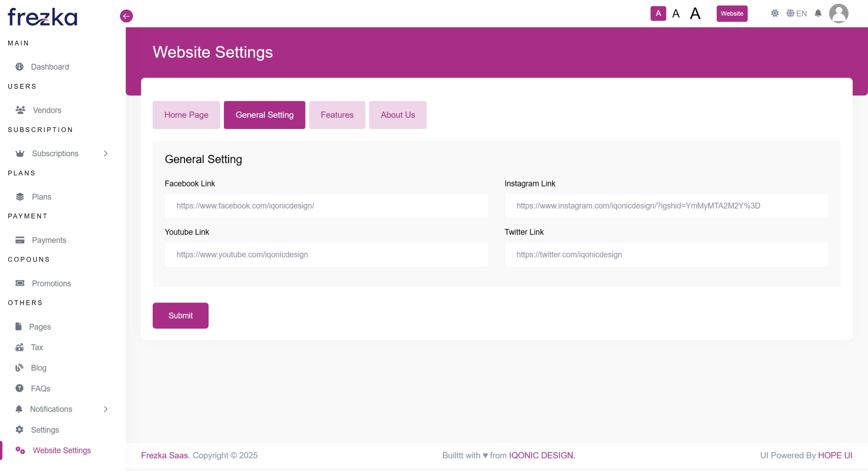Open the user avatar profile menu

click(x=838, y=13)
